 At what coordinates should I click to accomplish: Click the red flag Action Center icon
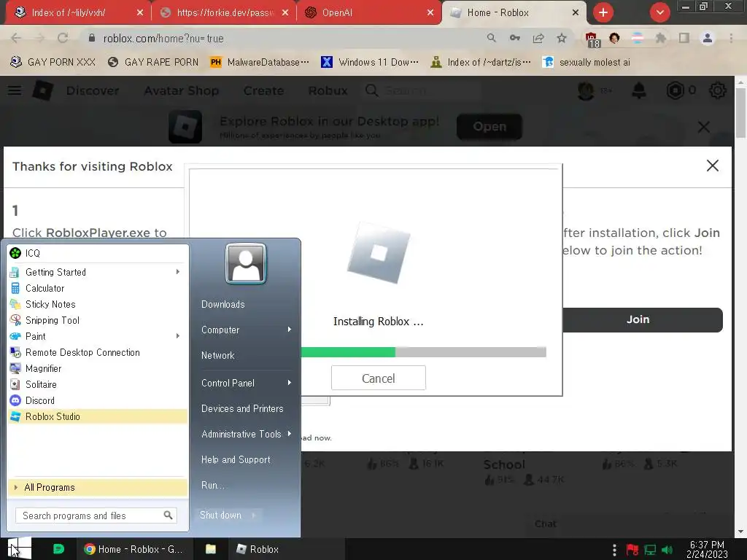[632, 550]
